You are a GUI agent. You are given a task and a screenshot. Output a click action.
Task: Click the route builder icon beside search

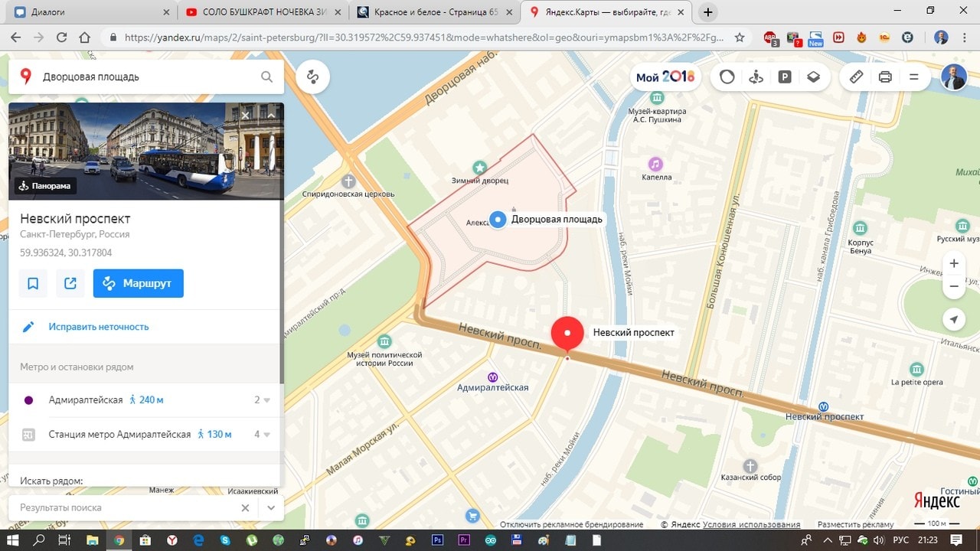coord(312,77)
